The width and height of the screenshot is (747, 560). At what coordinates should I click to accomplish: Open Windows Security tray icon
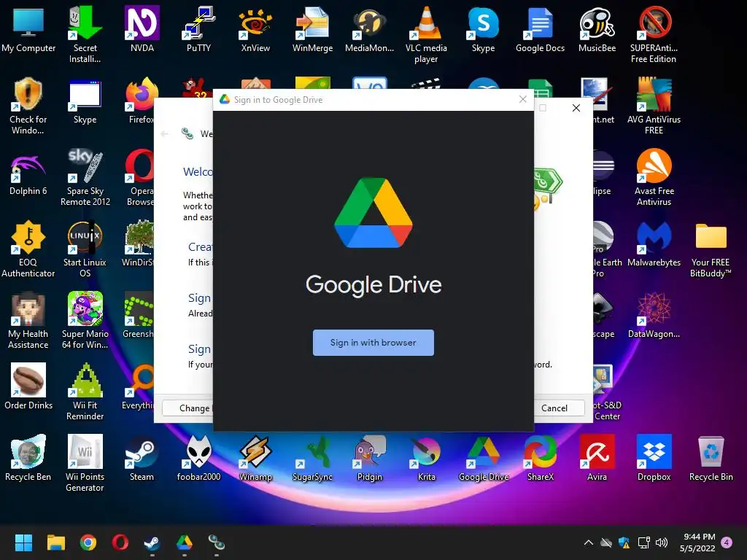pos(624,542)
